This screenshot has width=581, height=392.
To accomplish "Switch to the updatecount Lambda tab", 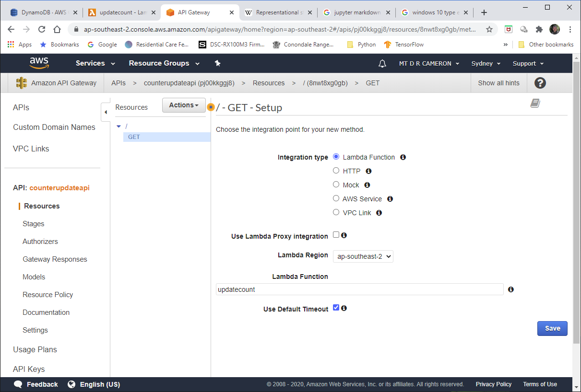I will pyautogui.click(x=122, y=12).
